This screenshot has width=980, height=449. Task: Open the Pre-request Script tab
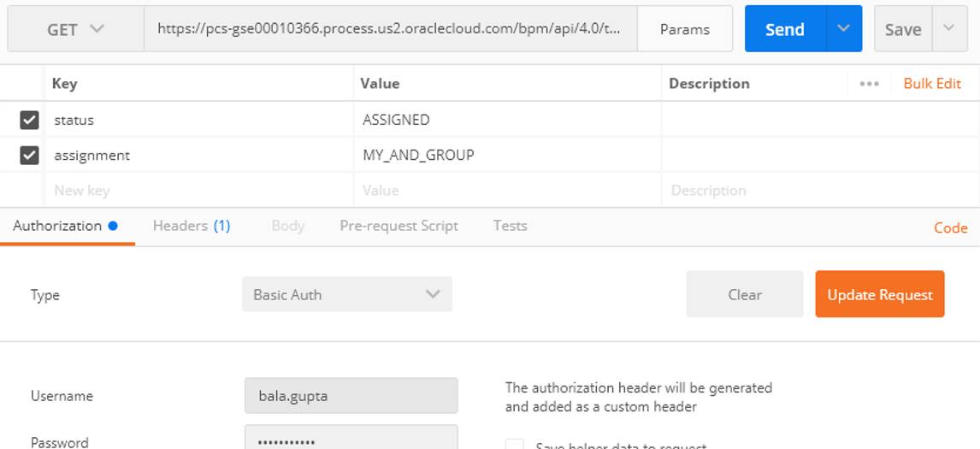tap(398, 226)
